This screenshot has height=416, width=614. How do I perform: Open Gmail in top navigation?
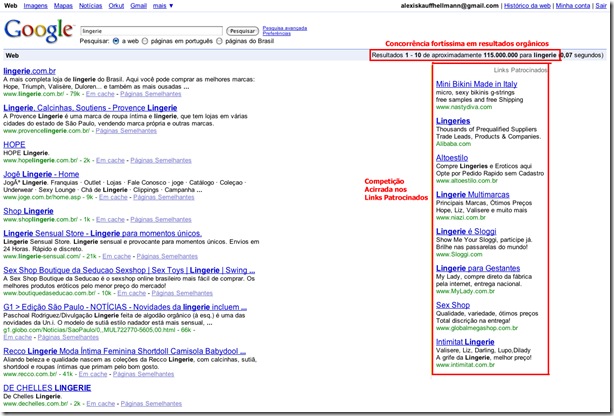click(138, 6)
